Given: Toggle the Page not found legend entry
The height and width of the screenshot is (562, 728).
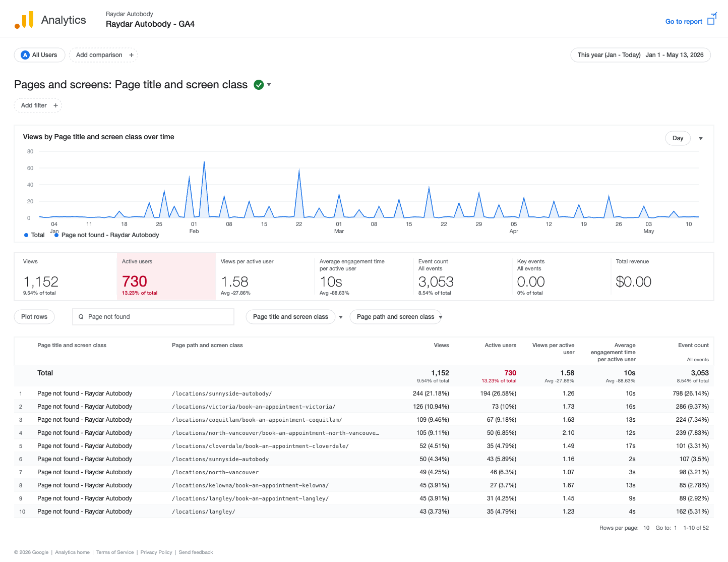Looking at the screenshot, I should coord(107,235).
